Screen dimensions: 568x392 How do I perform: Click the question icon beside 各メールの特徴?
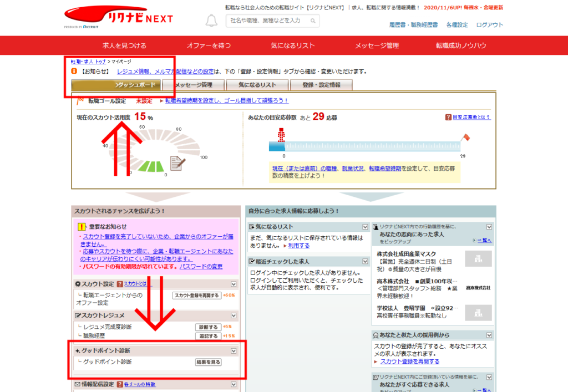(120, 384)
